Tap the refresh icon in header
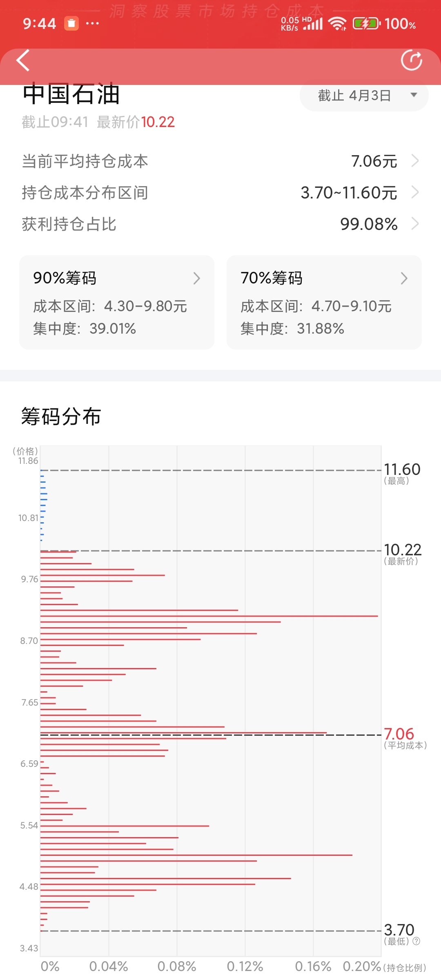 coord(412,60)
